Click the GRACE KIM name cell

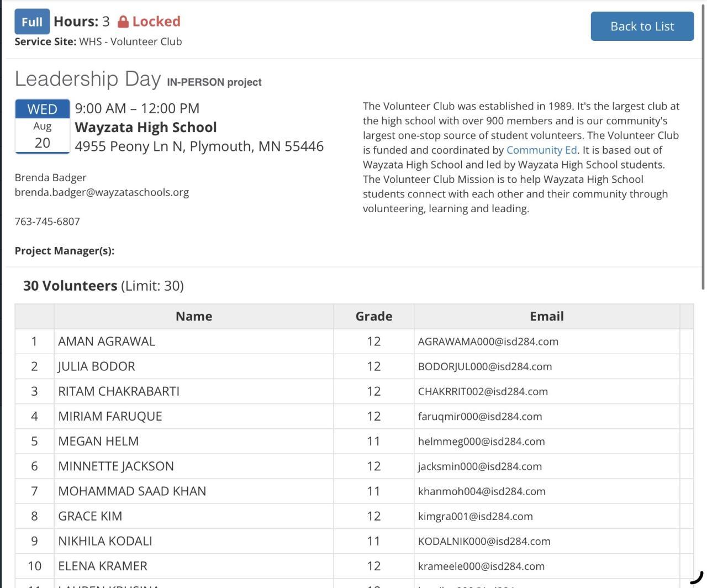click(x=90, y=516)
